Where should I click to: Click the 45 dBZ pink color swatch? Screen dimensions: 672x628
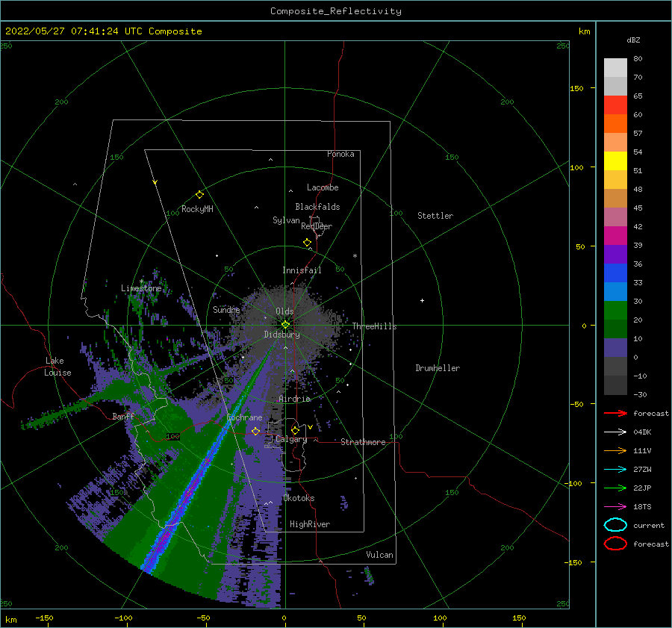(615, 217)
